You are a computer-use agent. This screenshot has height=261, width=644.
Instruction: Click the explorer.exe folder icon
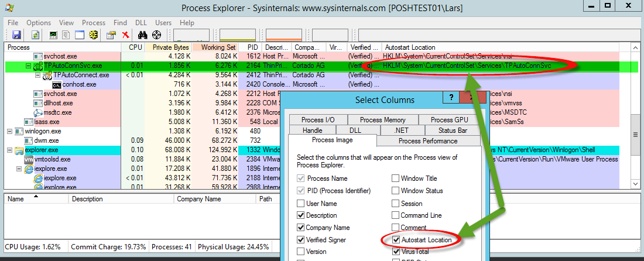point(19,150)
